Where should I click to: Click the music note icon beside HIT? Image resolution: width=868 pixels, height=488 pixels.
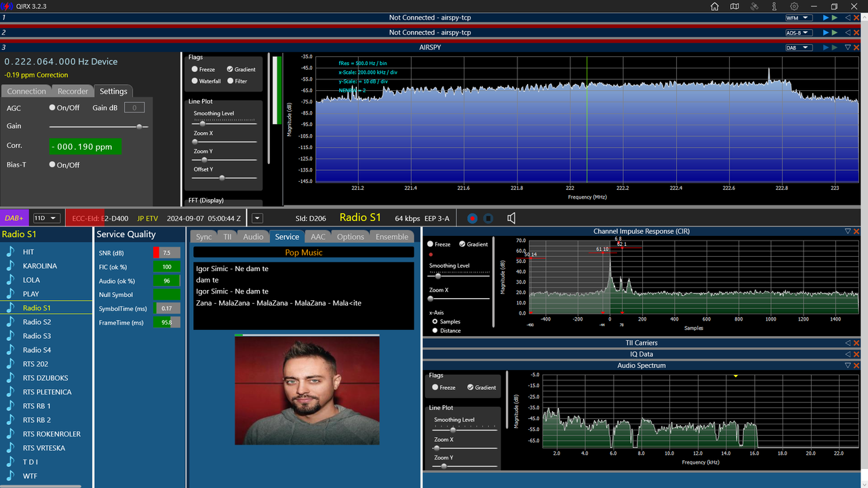coord(10,251)
